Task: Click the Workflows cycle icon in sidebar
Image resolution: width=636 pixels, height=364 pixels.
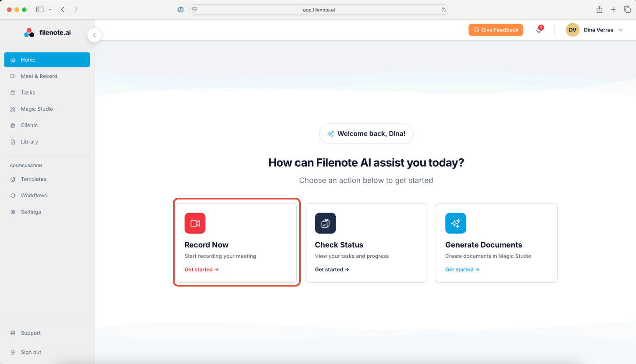Action: pos(13,196)
